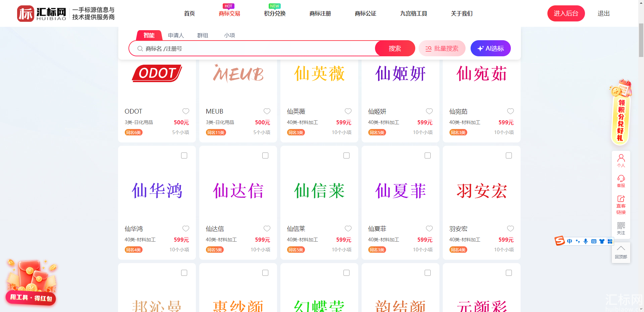Screen dimensions: 644x312
Task: Open the 客服 customer service icon
Action: [x=621, y=181]
